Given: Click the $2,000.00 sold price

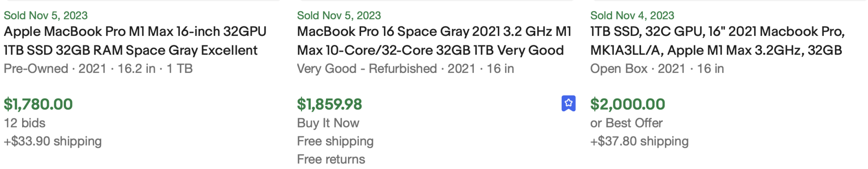Looking at the screenshot, I should tap(628, 104).
